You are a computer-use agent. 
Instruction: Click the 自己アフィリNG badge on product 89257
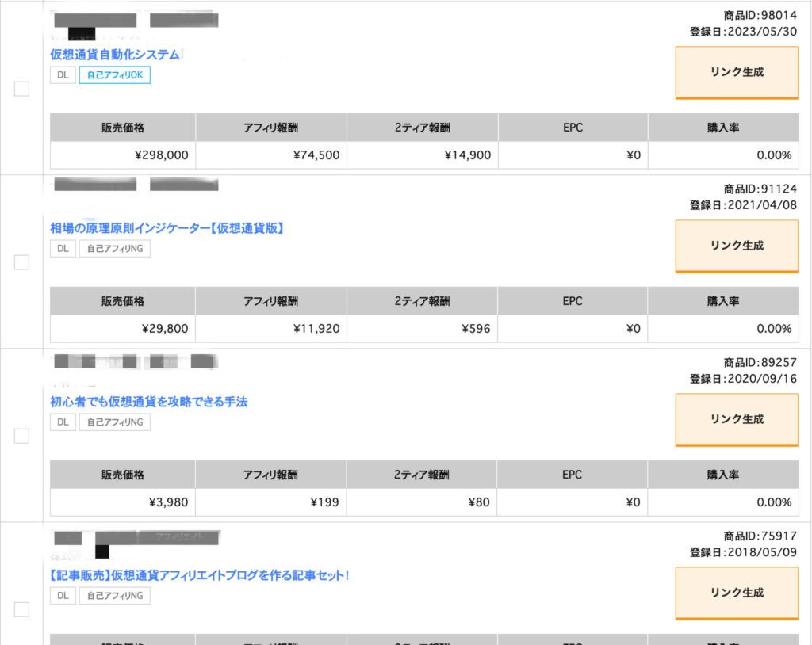click(x=114, y=422)
